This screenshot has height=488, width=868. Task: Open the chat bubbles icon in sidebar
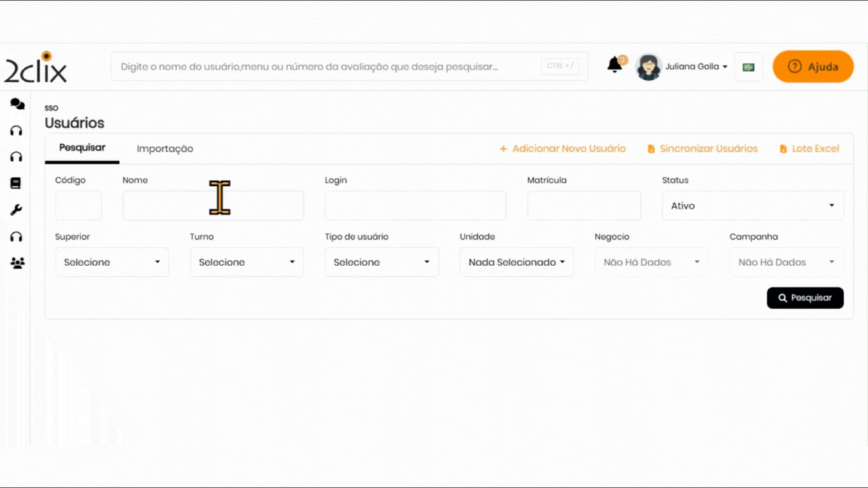pyautogui.click(x=17, y=104)
